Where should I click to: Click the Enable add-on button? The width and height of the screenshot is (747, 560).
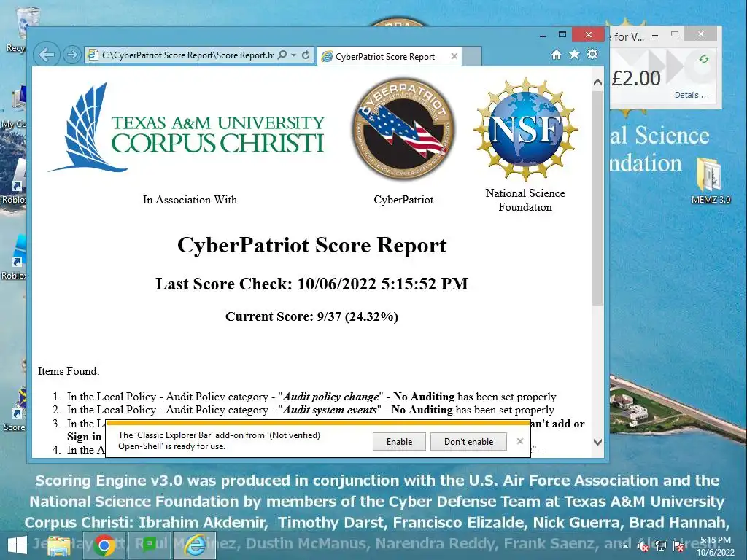(x=399, y=441)
